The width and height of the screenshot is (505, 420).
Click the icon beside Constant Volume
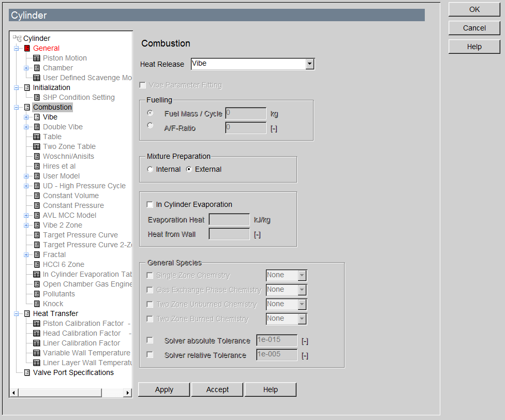pyautogui.click(x=37, y=196)
